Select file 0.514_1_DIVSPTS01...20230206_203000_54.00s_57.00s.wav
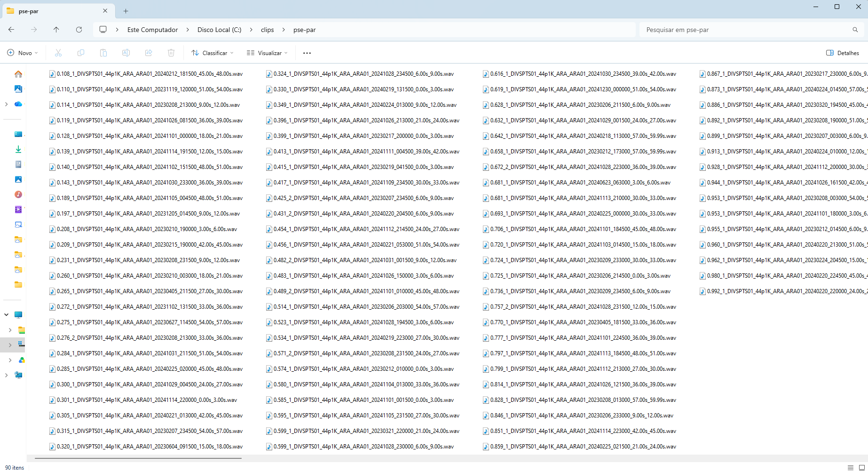 [363, 307]
